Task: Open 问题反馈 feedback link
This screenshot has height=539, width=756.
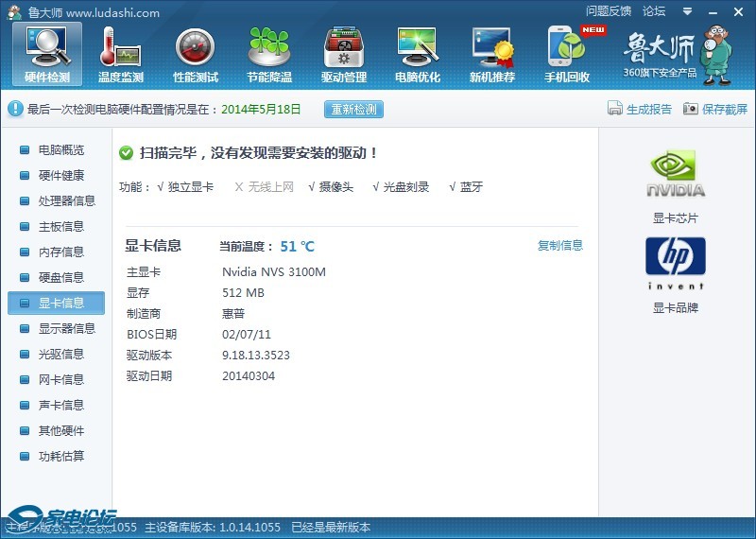Action: 609,11
